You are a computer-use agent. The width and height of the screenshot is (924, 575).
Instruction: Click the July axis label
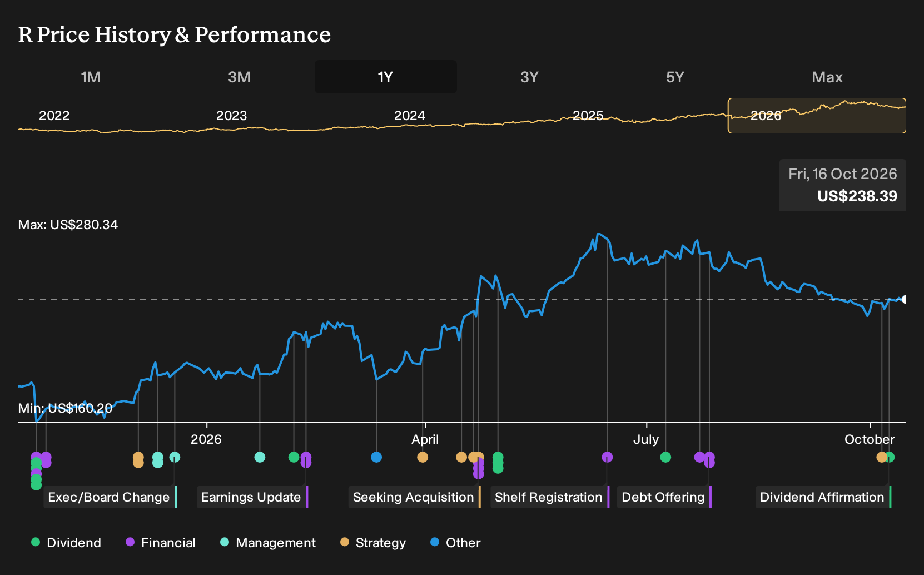[x=646, y=439]
